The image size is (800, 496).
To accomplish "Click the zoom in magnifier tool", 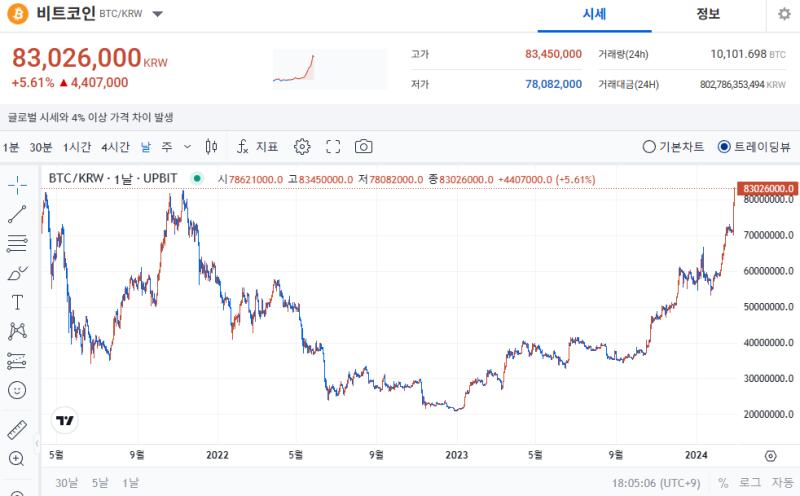I will [17, 459].
